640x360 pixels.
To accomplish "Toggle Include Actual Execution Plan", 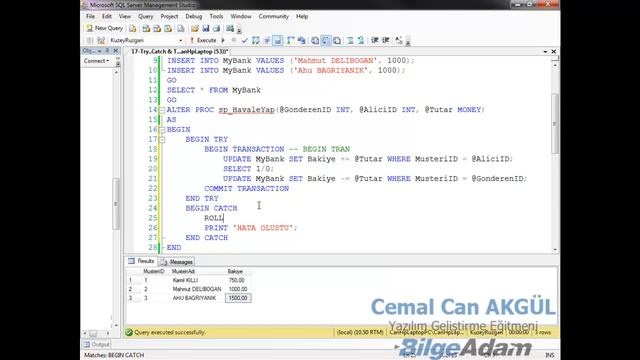I will point(291,40).
